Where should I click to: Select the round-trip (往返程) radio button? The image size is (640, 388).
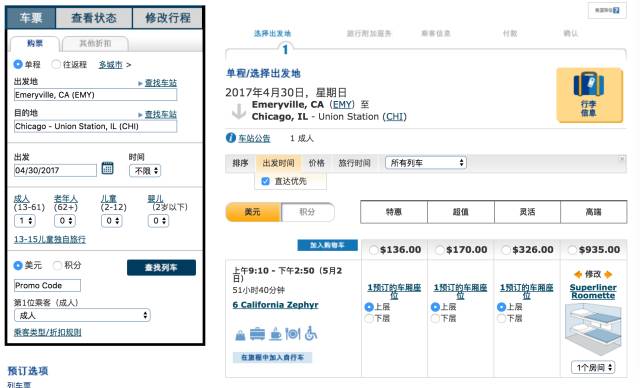point(56,64)
